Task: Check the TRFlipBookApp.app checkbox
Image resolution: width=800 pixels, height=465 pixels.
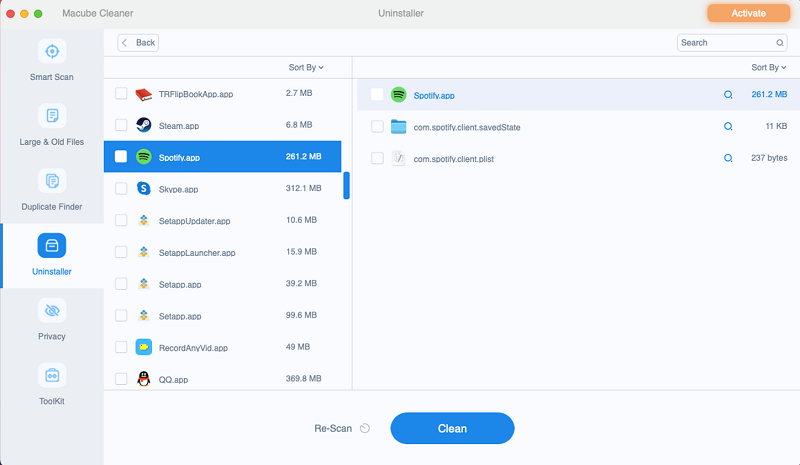Action: click(121, 93)
